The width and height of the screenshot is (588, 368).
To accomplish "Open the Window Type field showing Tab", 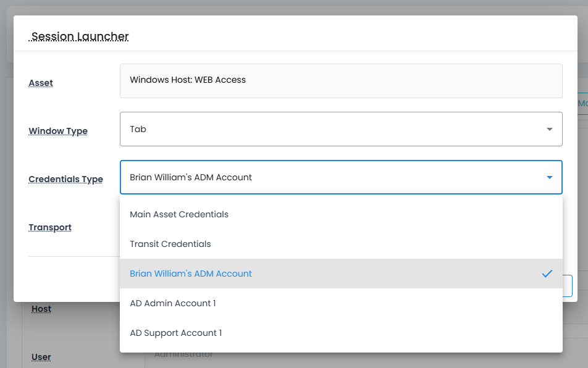I will pyautogui.click(x=334, y=129).
